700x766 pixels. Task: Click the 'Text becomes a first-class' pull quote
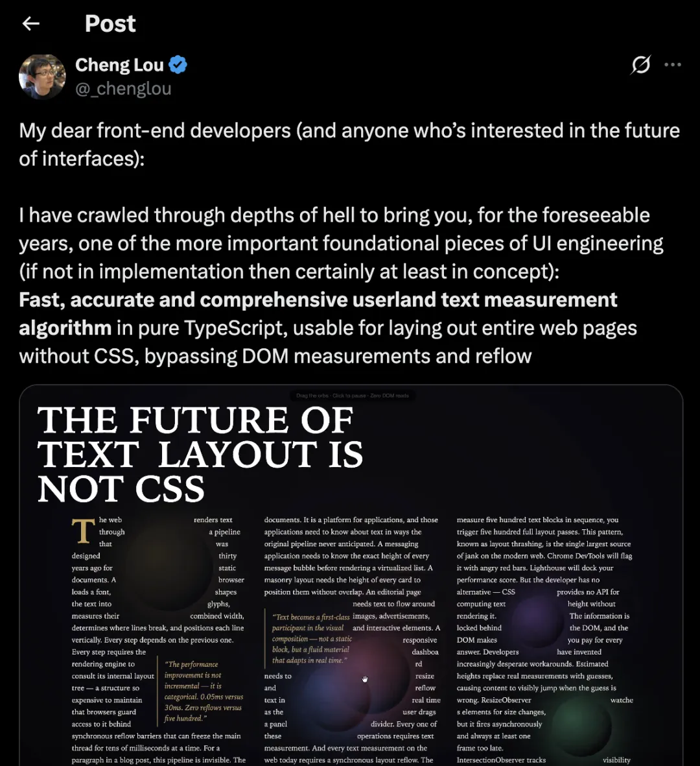coord(311,638)
